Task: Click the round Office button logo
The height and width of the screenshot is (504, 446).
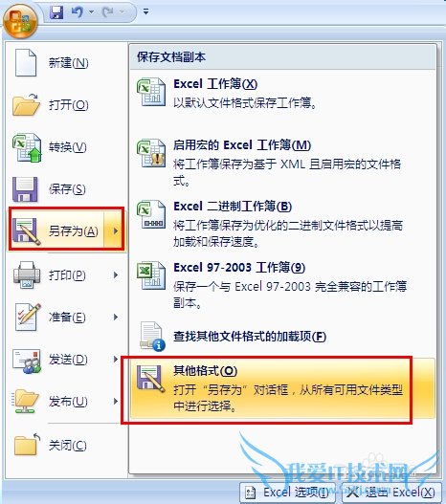Action: coord(20,21)
